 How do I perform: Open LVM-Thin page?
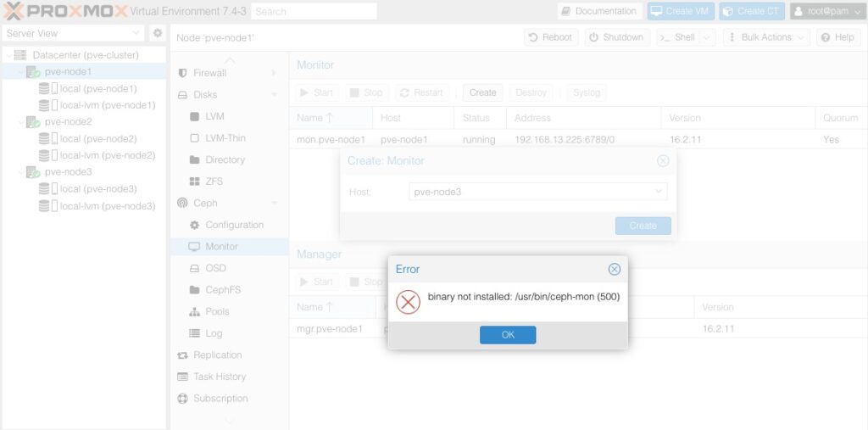click(x=225, y=138)
